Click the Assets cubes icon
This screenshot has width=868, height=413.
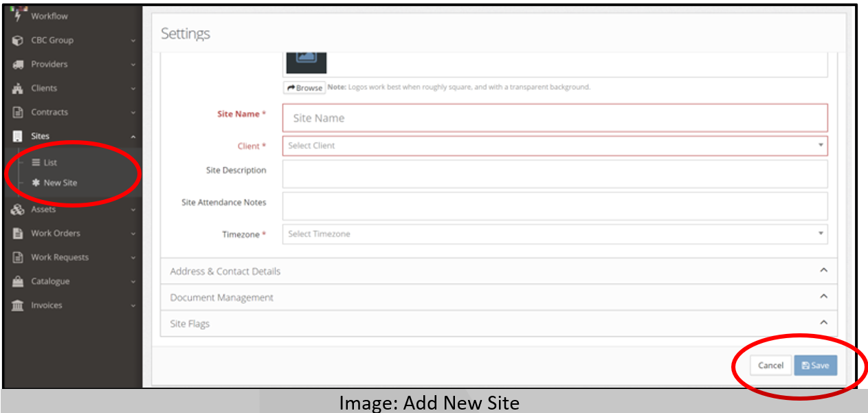click(x=18, y=210)
